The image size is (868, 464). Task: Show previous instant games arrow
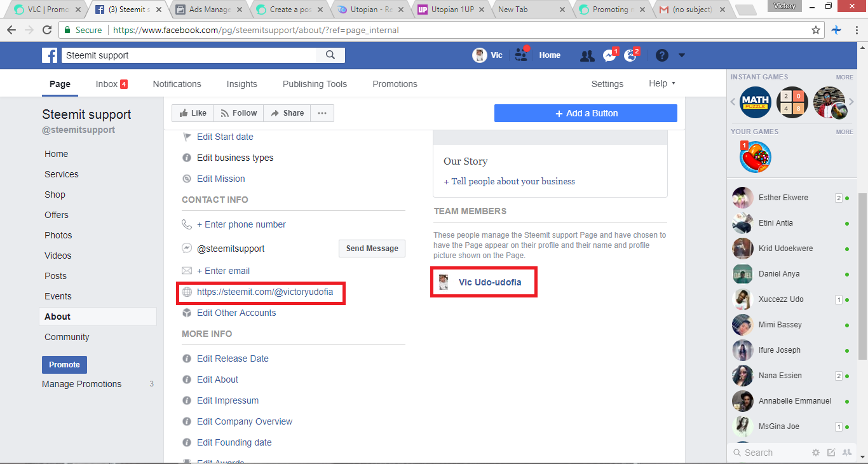tap(733, 102)
